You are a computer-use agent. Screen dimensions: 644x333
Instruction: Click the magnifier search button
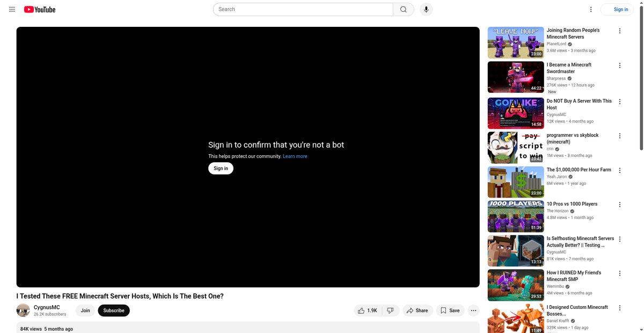pos(404,9)
